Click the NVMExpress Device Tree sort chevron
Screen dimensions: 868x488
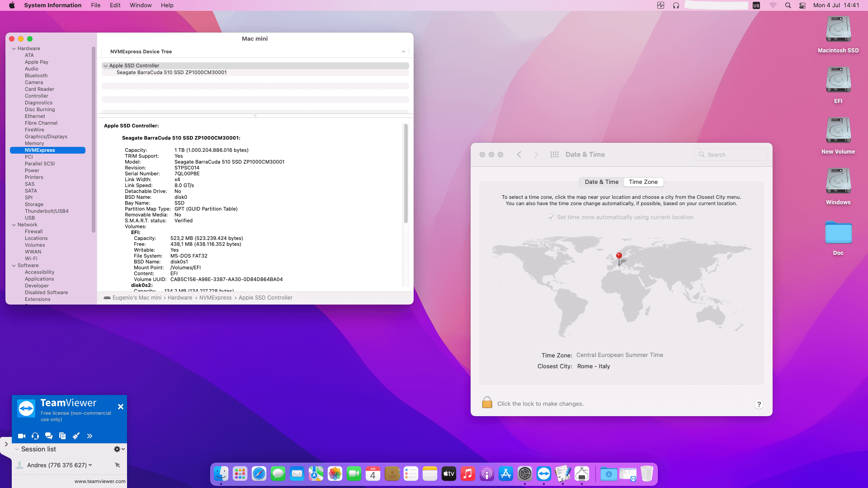coord(403,52)
